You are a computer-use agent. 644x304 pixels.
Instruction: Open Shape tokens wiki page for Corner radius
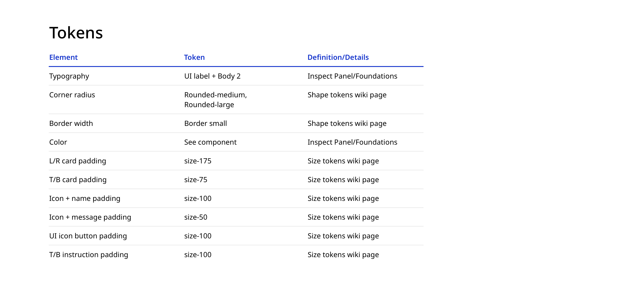pos(347,95)
